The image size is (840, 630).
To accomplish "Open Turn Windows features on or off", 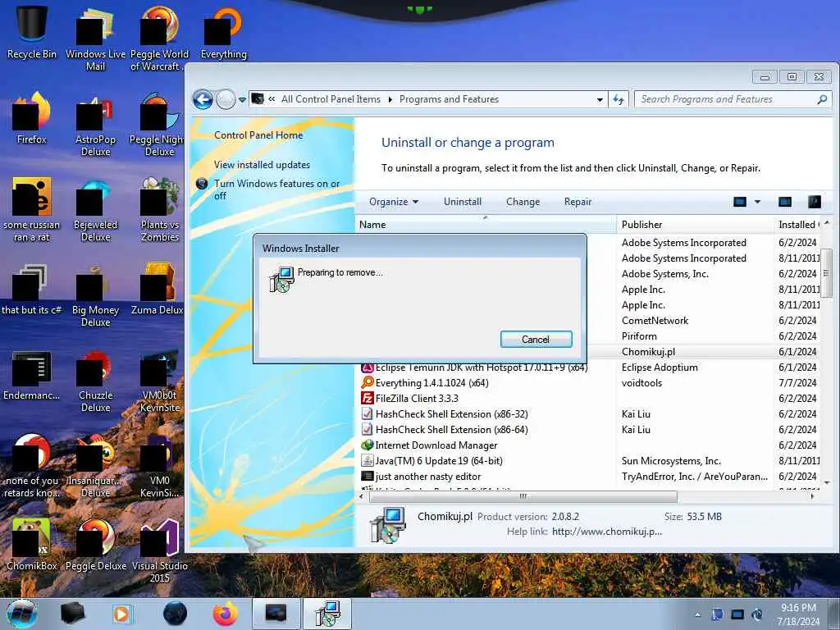I will coord(276,189).
